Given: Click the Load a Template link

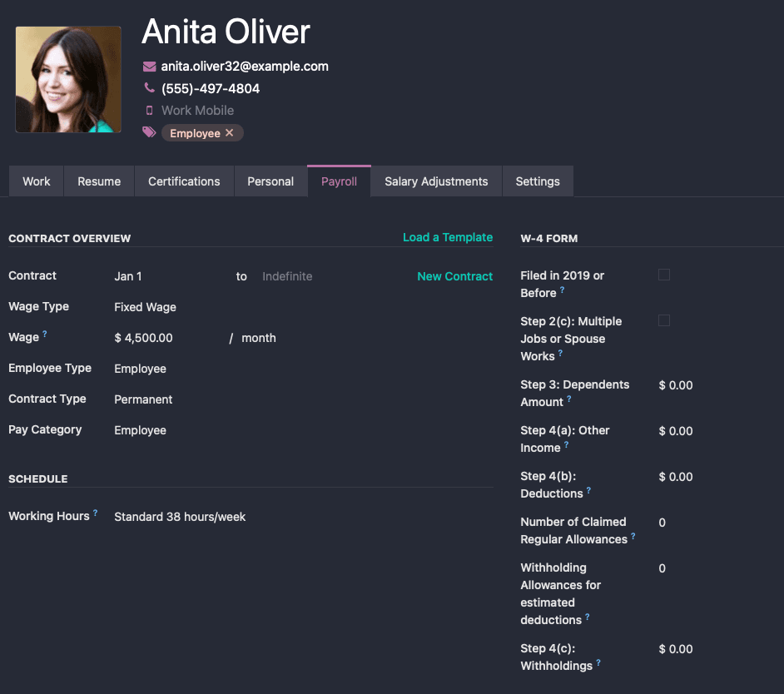Looking at the screenshot, I should click(x=448, y=237).
